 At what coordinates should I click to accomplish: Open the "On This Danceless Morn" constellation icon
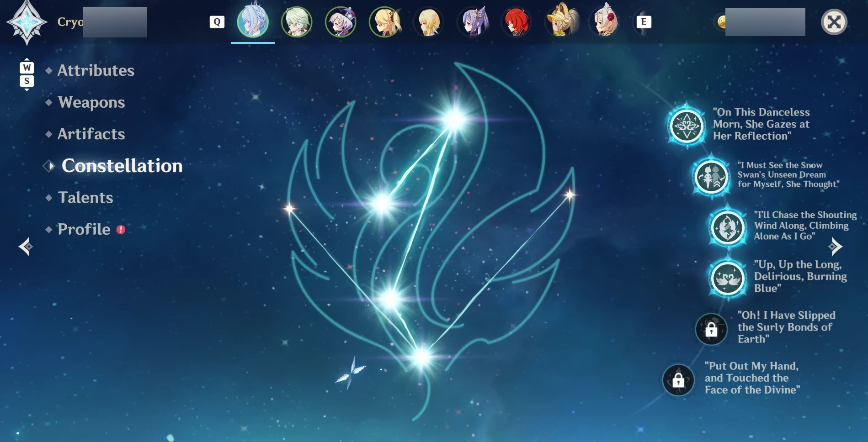point(686,126)
